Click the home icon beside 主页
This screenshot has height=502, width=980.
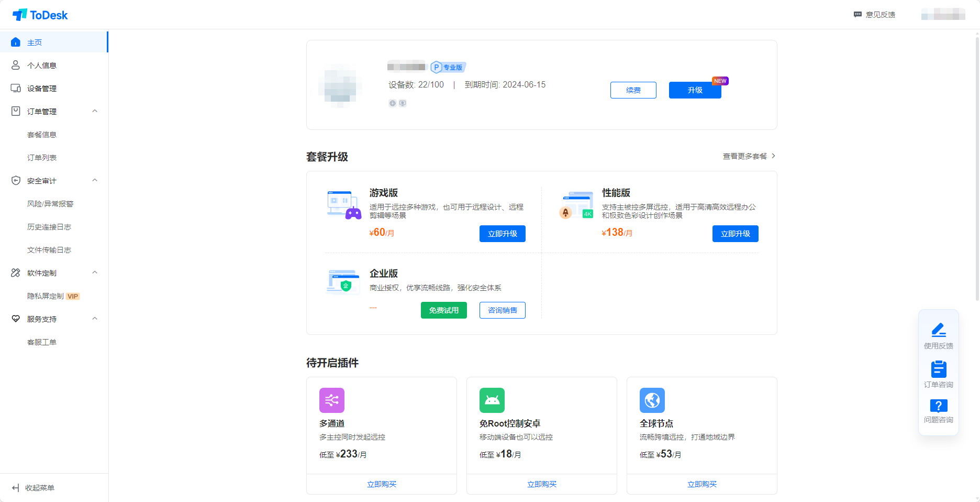pyautogui.click(x=16, y=42)
